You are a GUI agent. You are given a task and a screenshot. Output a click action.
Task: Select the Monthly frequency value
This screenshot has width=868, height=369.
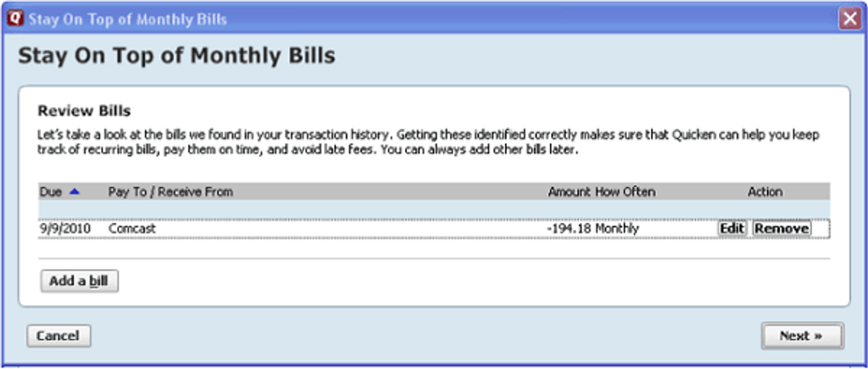tap(617, 228)
